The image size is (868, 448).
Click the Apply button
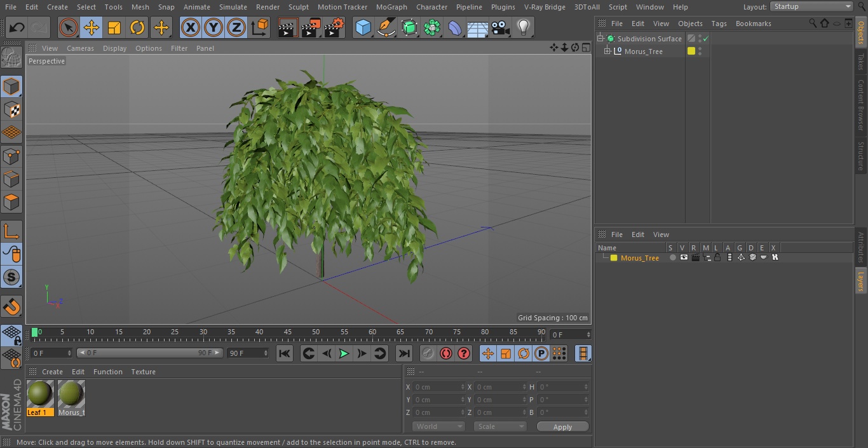click(562, 427)
